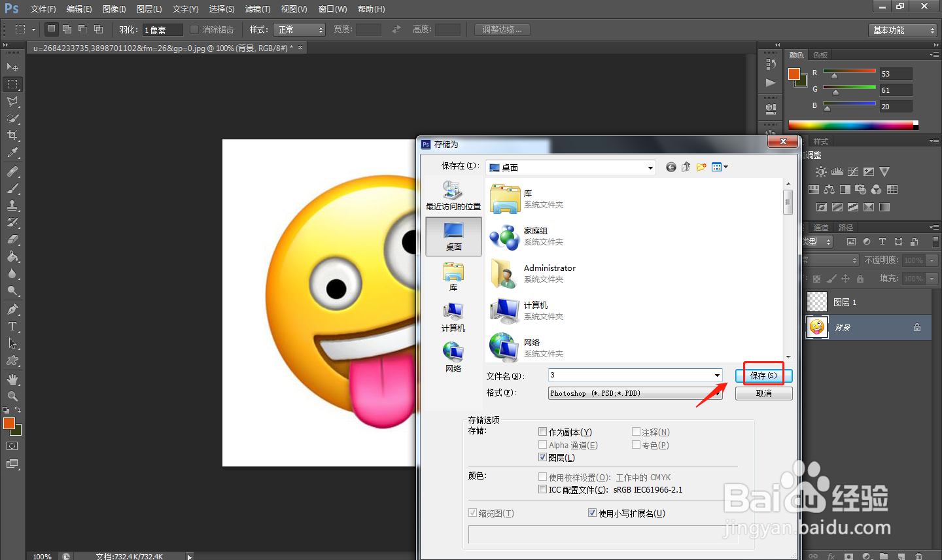Image resolution: width=942 pixels, height=560 pixels.
Task: Select the Clone Stamp tool
Action: 12,205
